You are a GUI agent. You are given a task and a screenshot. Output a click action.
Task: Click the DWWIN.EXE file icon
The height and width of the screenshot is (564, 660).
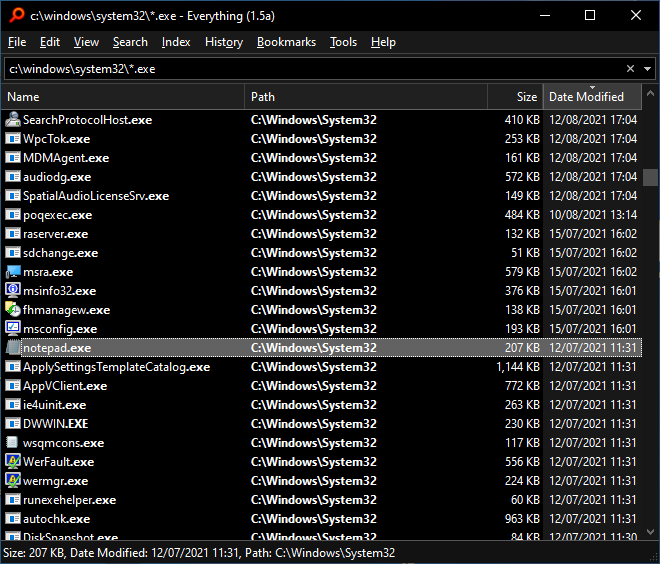coord(13,423)
